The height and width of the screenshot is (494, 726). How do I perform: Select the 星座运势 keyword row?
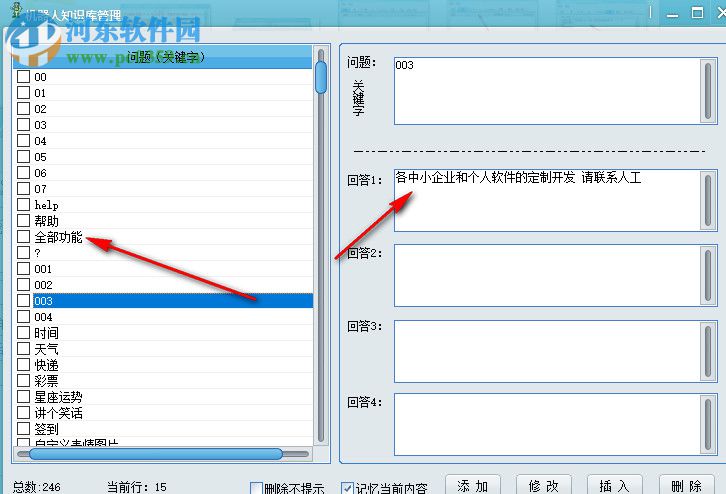163,397
